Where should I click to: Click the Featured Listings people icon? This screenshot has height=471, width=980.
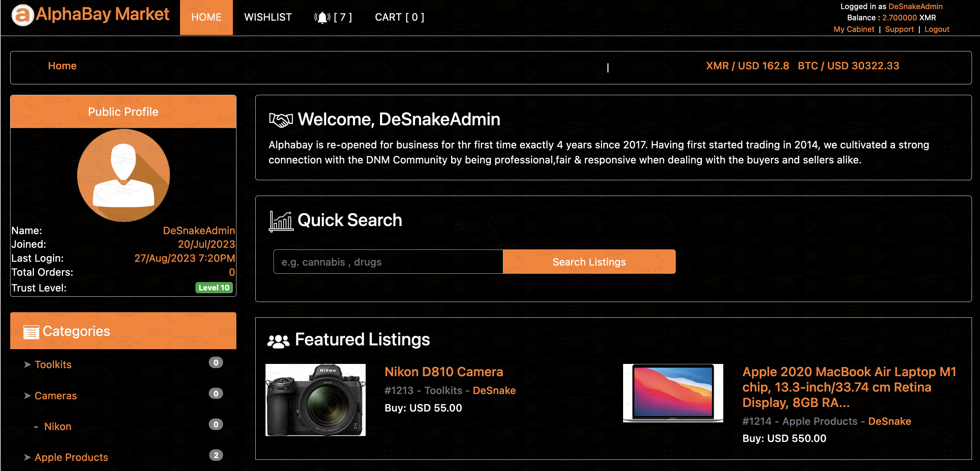278,341
